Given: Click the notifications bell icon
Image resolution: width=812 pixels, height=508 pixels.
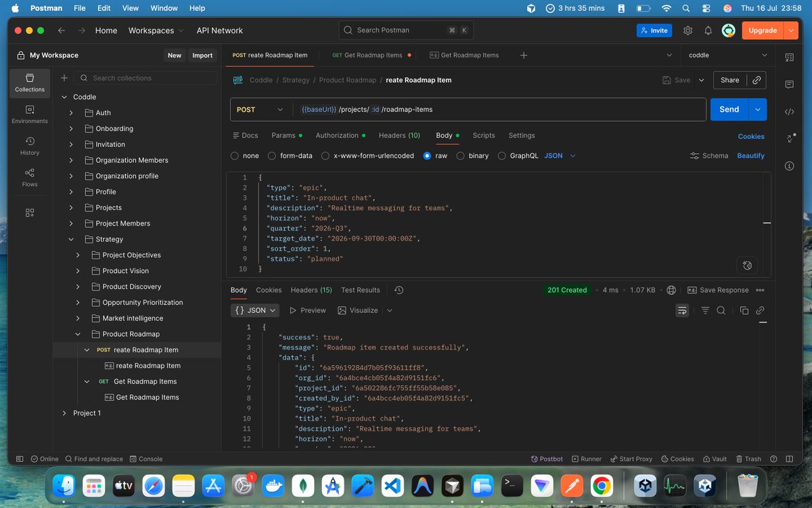Looking at the screenshot, I should (x=708, y=30).
